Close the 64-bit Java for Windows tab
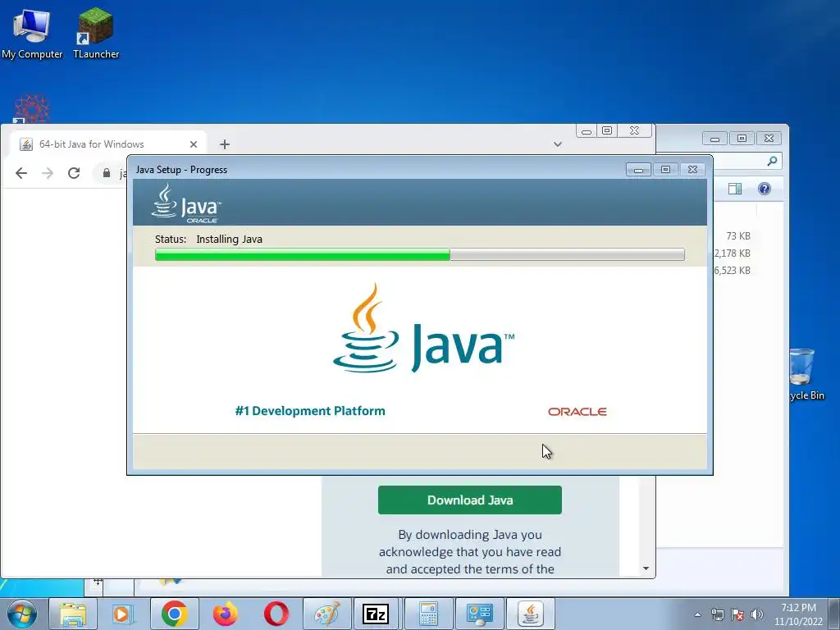Image resolution: width=840 pixels, height=630 pixels. [194, 144]
